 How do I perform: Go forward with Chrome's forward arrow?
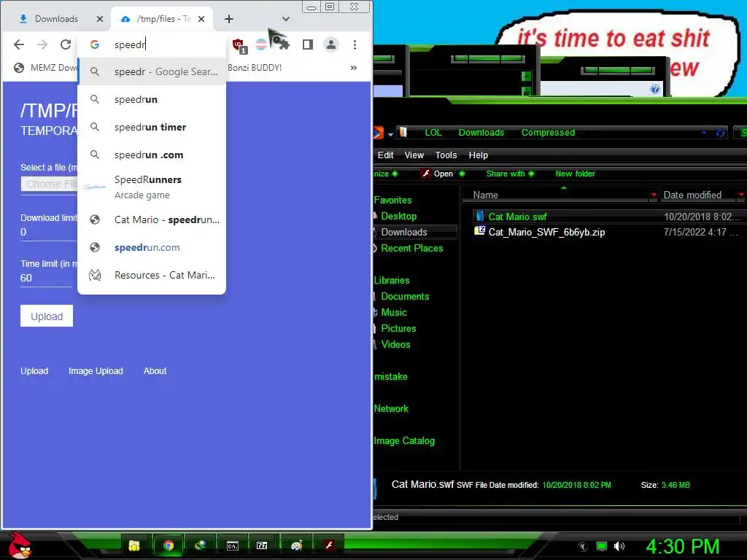(42, 44)
